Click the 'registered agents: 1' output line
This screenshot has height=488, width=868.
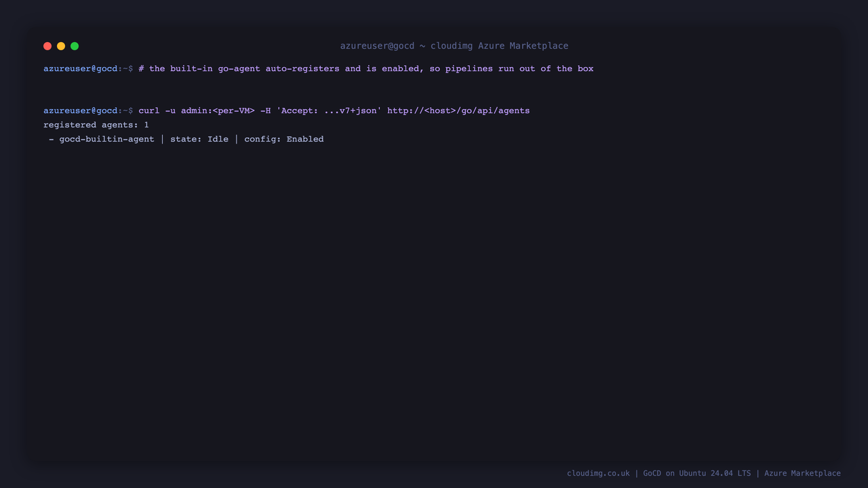96,125
